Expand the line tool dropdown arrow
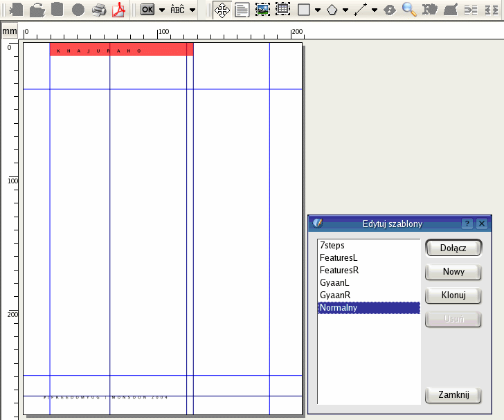This screenshot has height=420, width=504. click(375, 10)
